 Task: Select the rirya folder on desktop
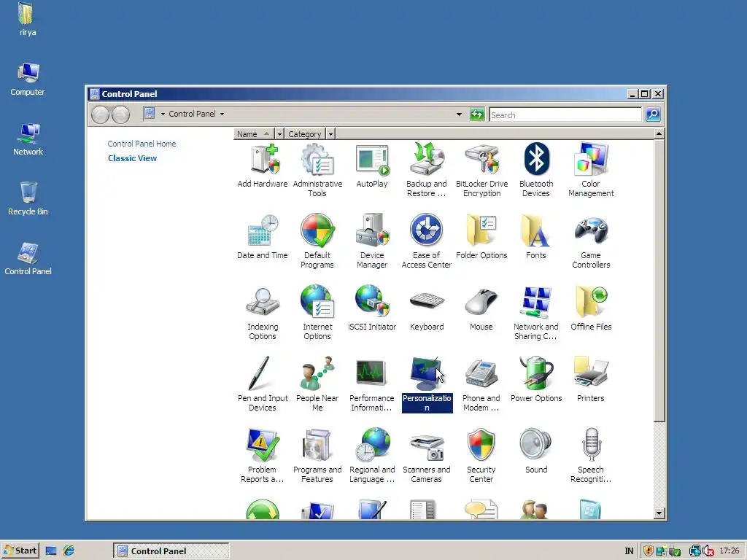tap(27, 20)
